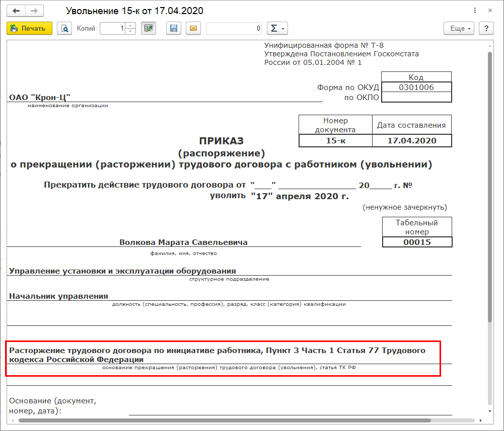
Task: Click the Код header cell
Action: tap(416, 77)
